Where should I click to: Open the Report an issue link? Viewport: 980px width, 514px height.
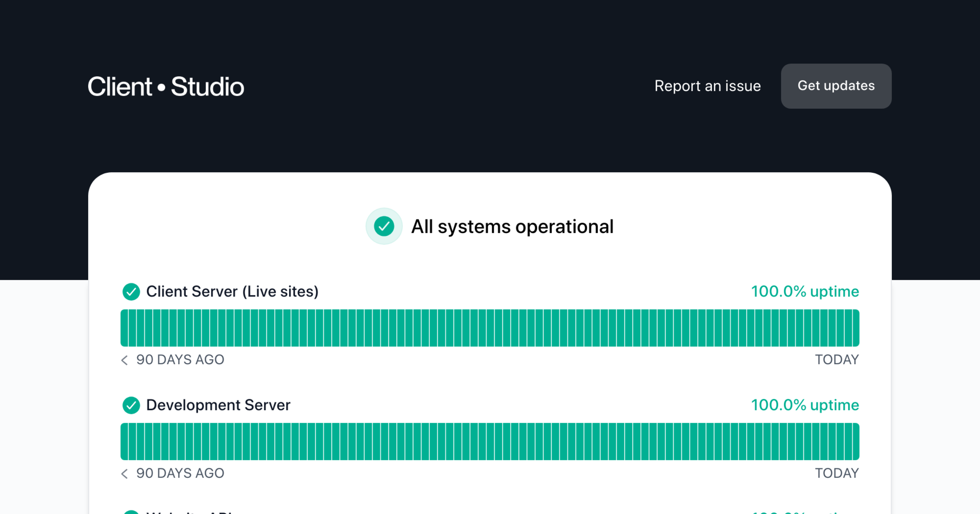point(707,86)
